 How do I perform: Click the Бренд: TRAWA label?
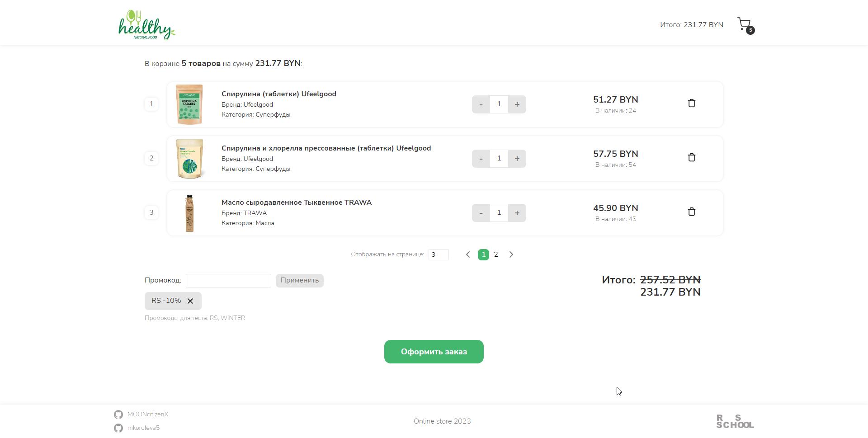click(x=244, y=213)
